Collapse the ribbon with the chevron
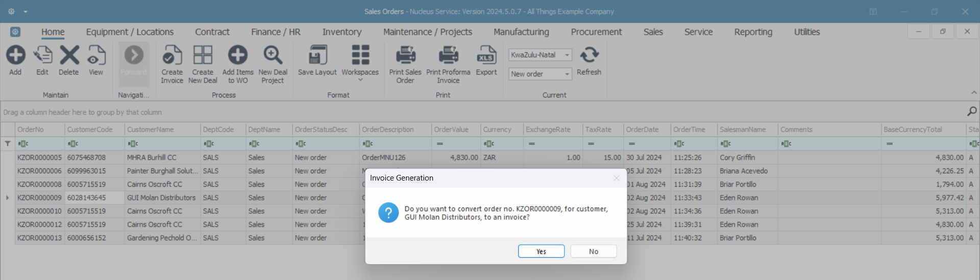This screenshot has width=980, height=280. tap(973, 93)
